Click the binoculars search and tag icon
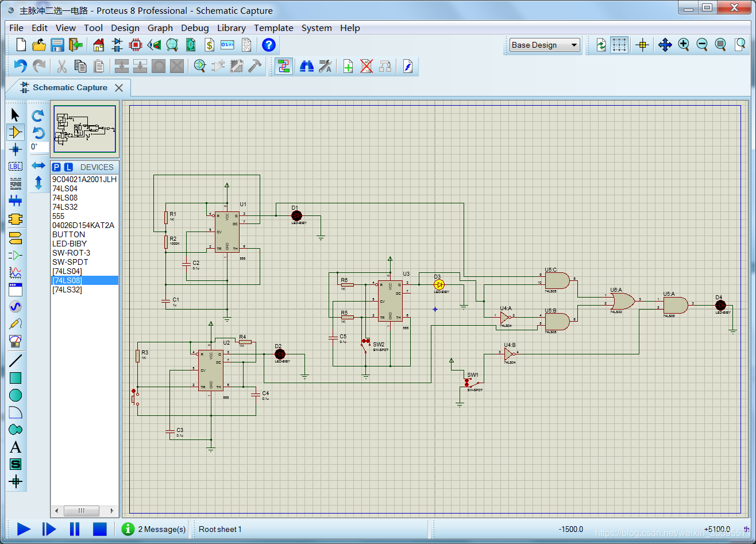This screenshot has width=756, height=544. [307, 66]
